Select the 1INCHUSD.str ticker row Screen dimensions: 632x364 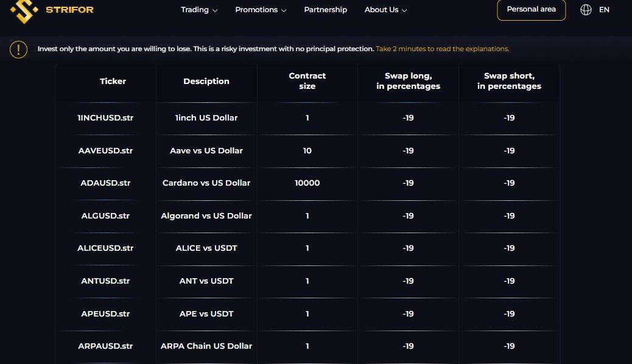pyautogui.click(x=307, y=118)
